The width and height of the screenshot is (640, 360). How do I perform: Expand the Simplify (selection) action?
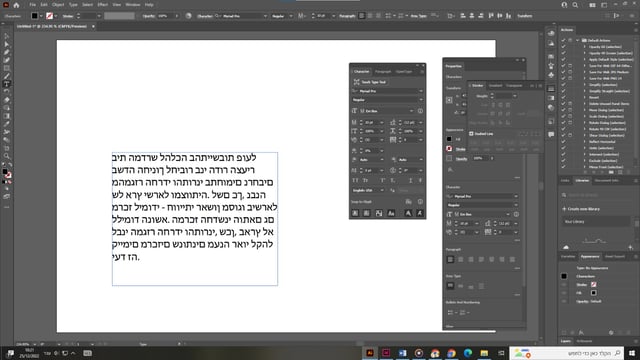click(584, 84)
